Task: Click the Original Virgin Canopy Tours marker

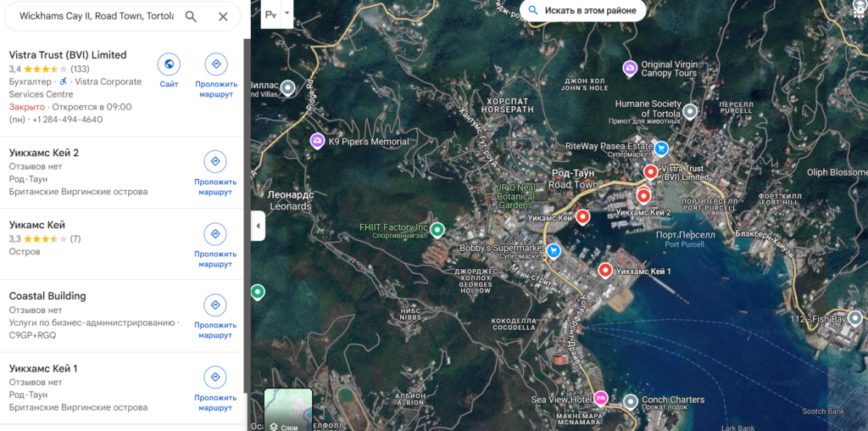Action: [x=630, y=67]
